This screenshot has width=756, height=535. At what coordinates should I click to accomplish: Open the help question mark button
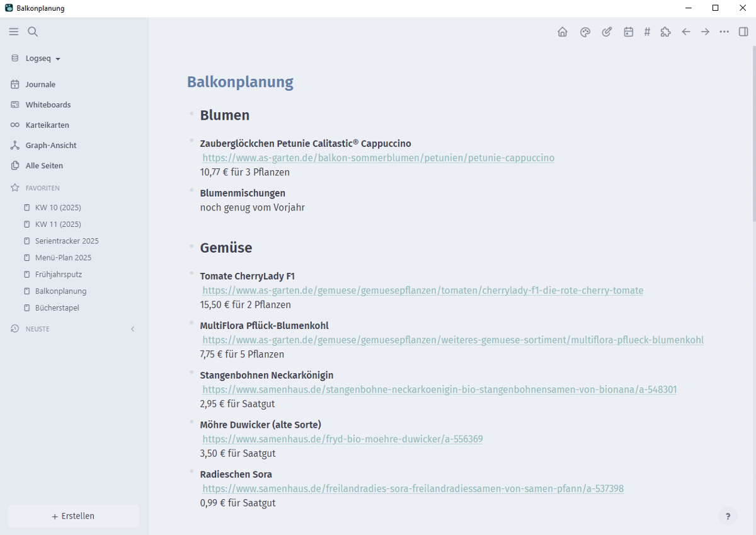728,516
